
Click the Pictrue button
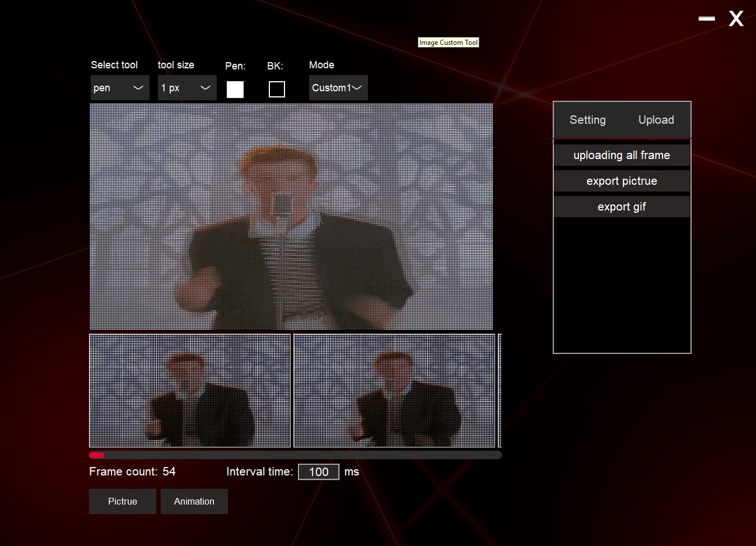pos(123,501)
